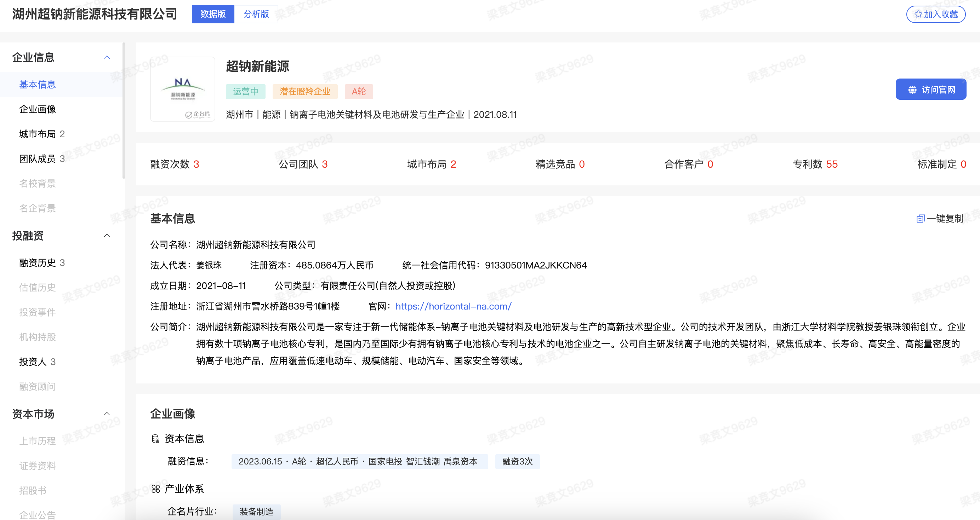This screenshot has width=980, height=520.
Task: Collapse the 投融资 sidebar section
Action: coord(107,236)
